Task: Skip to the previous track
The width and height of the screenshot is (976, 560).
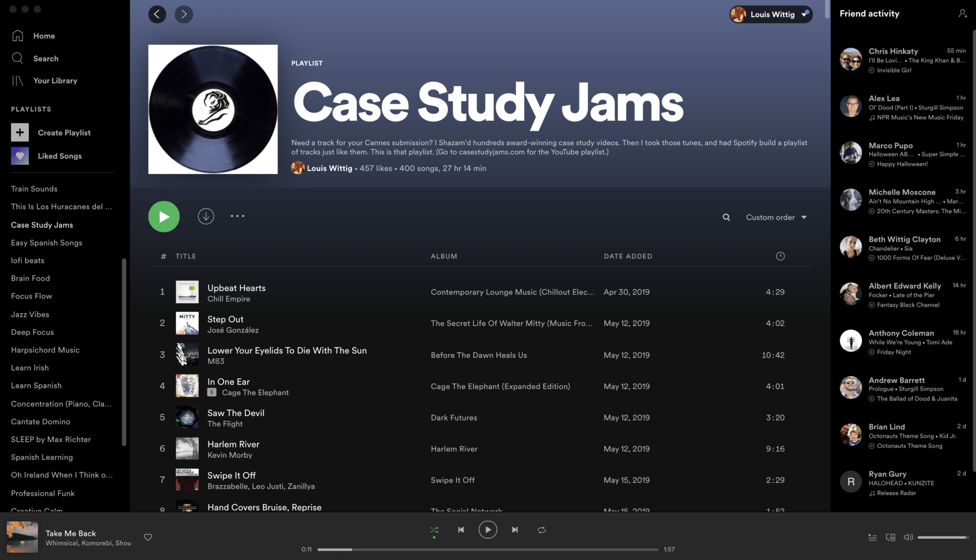Action: click(461, 529)
